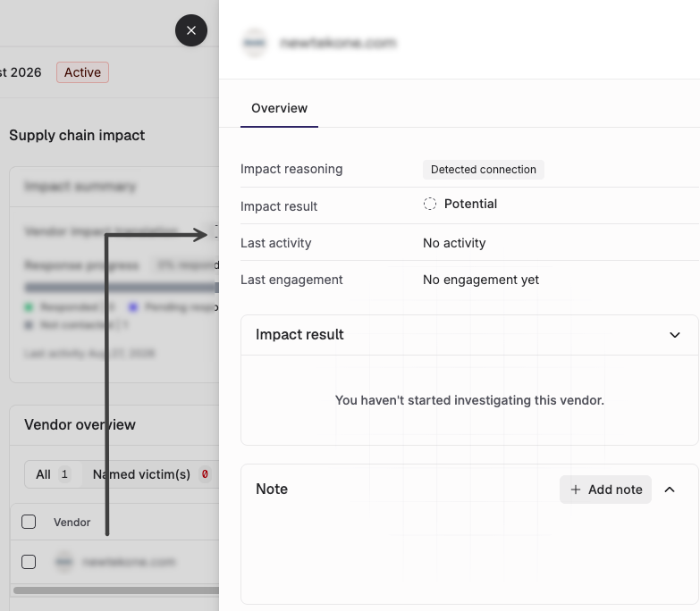
Task: Check the vendor row checkbox
Action: (29, 562)
